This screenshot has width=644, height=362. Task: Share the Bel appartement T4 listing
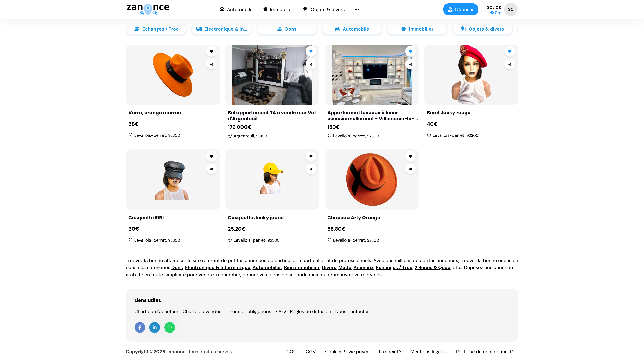click(x=311, y=64)
